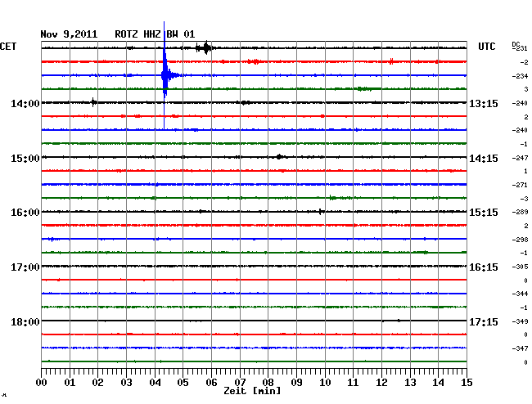The width and height of the screenshot is (532, 404).
Task: Click the 13:15 UTC label
Action: click(x=484, y=104)
